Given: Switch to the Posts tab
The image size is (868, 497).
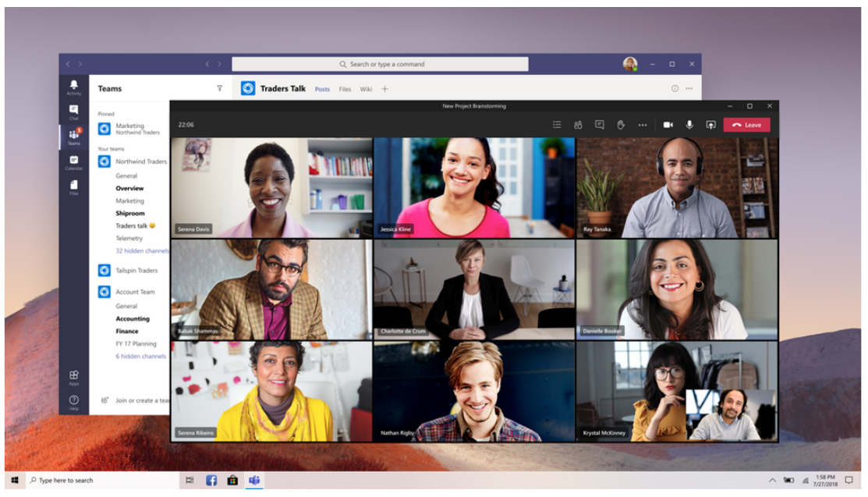Looking at the screenshot, I should pyautogui.click(x=322, y=89).
